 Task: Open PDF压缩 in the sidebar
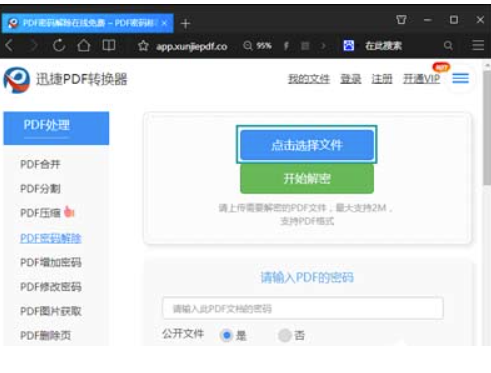(40, 213)
